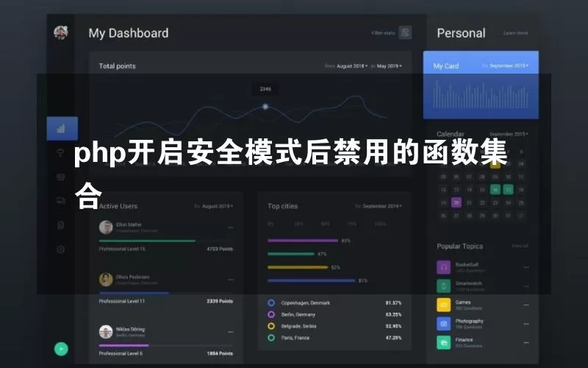Screen dimensions: 588x368
Task: Open the trophy sidebar icon
Action: (60, 152)
